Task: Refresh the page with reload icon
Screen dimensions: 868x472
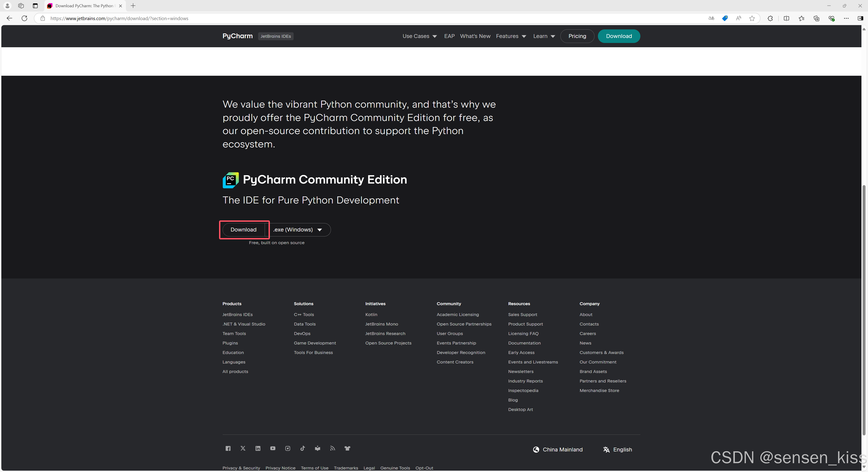Action: point(24,18)
